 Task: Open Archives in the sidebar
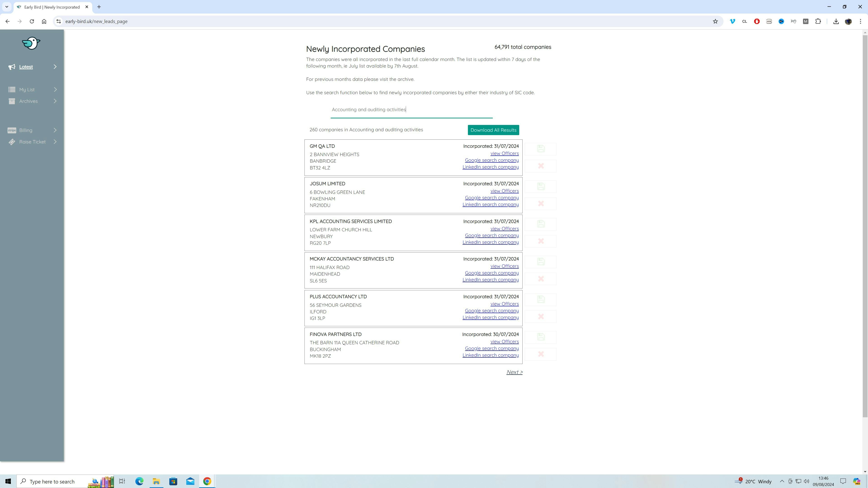[28, 101]
